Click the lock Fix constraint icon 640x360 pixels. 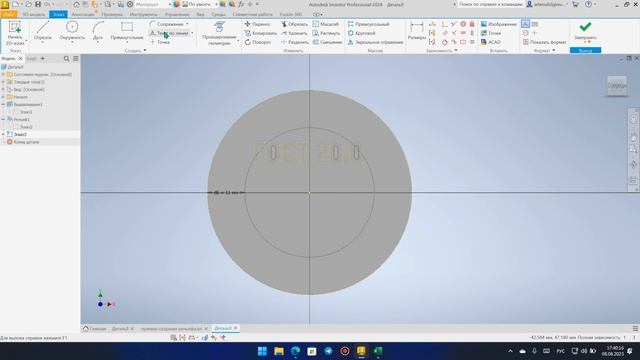(x=472, y=24)
